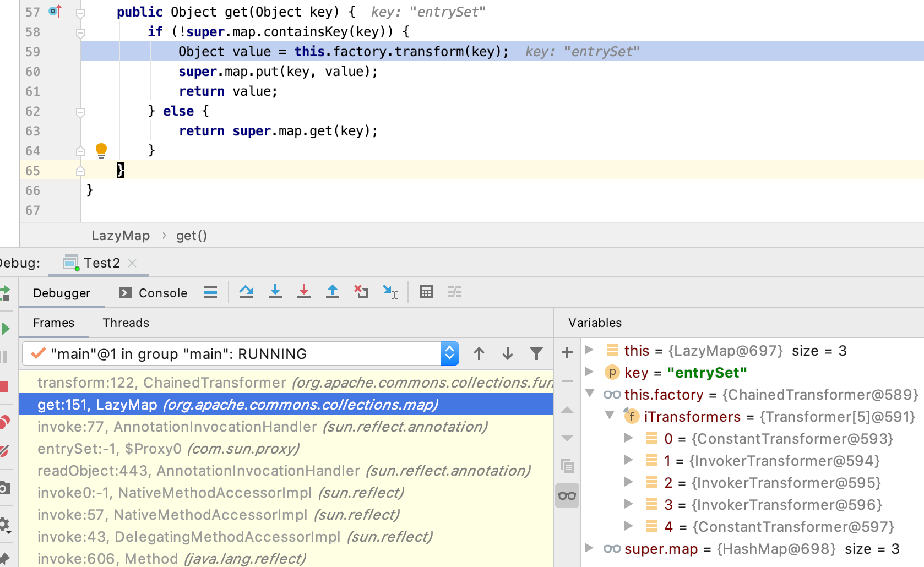Click line number 60 in the gutter
The width and height of the screenshot is (924, 567).
tap(32, 72)
